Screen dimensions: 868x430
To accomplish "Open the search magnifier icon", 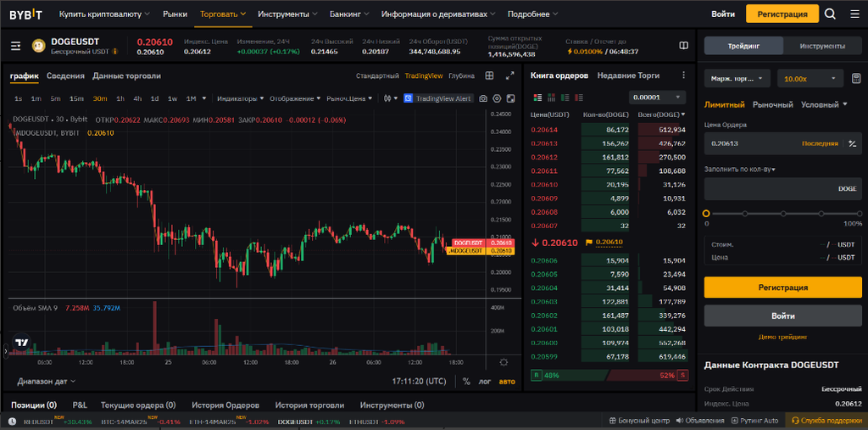I will point(830,14).
